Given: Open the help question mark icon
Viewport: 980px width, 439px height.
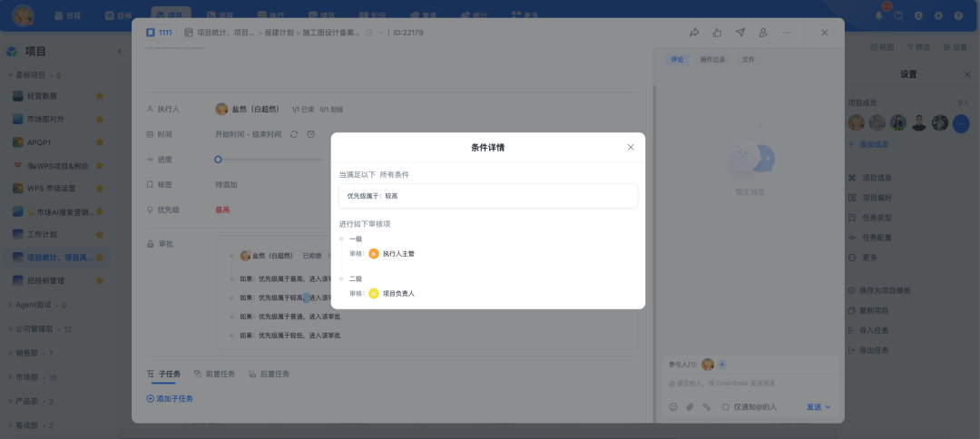Looking at the screenshot, I should 958,15.
